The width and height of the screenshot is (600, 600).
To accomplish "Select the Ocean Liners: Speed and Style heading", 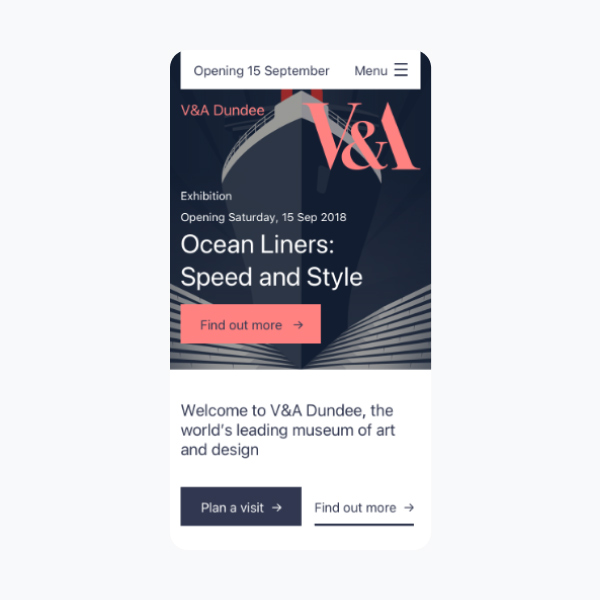I will coord(271,261).
